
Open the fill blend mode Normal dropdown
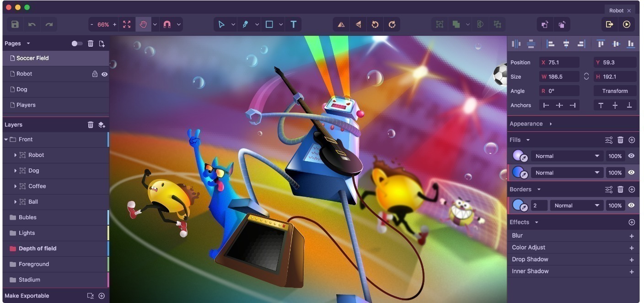click(567, 156)
